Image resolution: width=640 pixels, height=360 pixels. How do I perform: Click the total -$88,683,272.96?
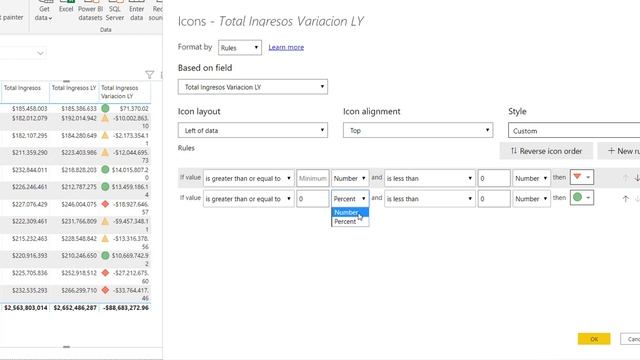(126, 308)
